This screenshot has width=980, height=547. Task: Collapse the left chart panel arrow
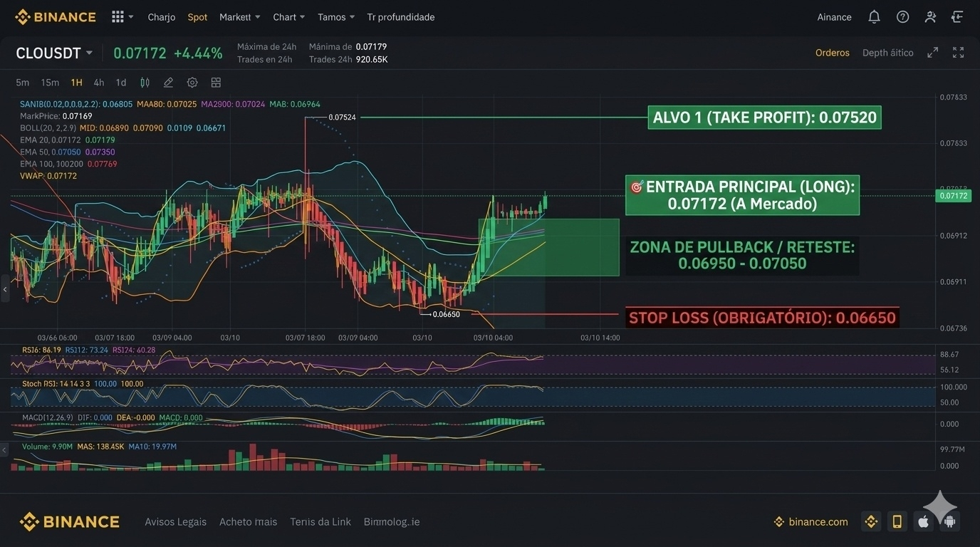[5, 289]
